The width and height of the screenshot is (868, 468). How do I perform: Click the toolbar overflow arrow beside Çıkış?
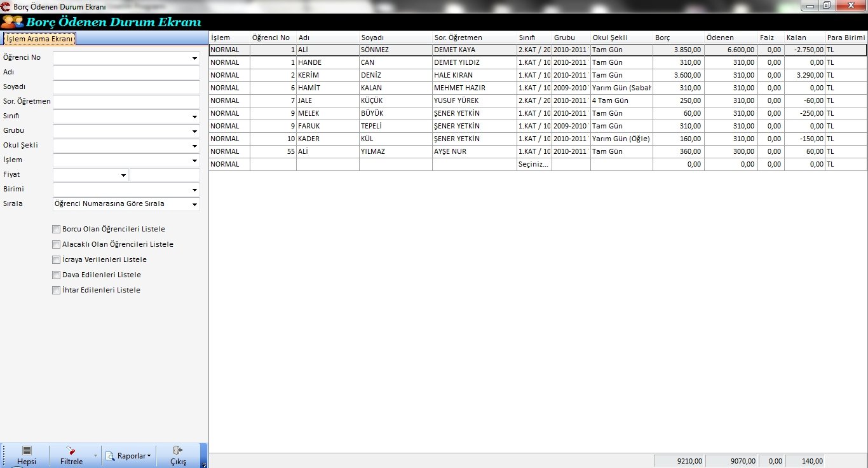(x=203, y=465)
